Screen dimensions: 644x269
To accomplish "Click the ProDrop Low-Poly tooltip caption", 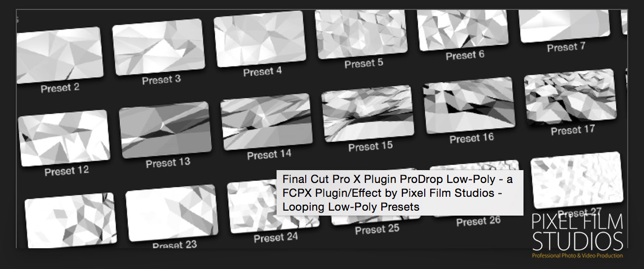I will click(400, 193).
